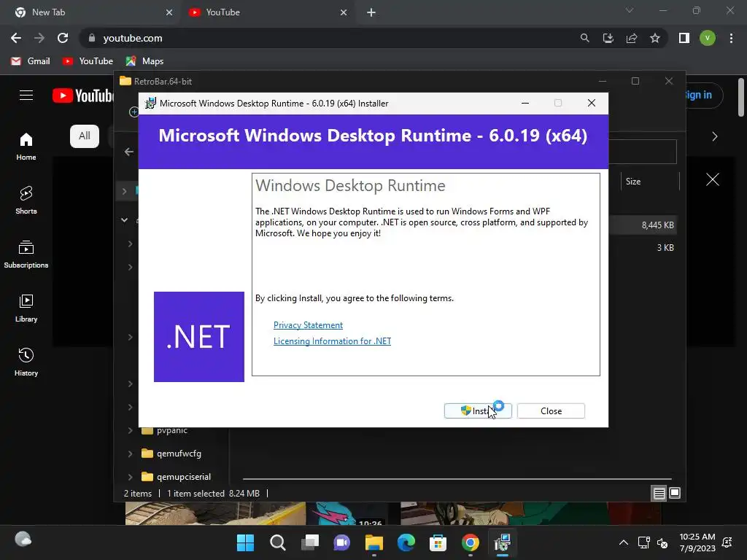Bookmark this page with the star icon
Screen dimensions: 747x560
coord(655,38)
